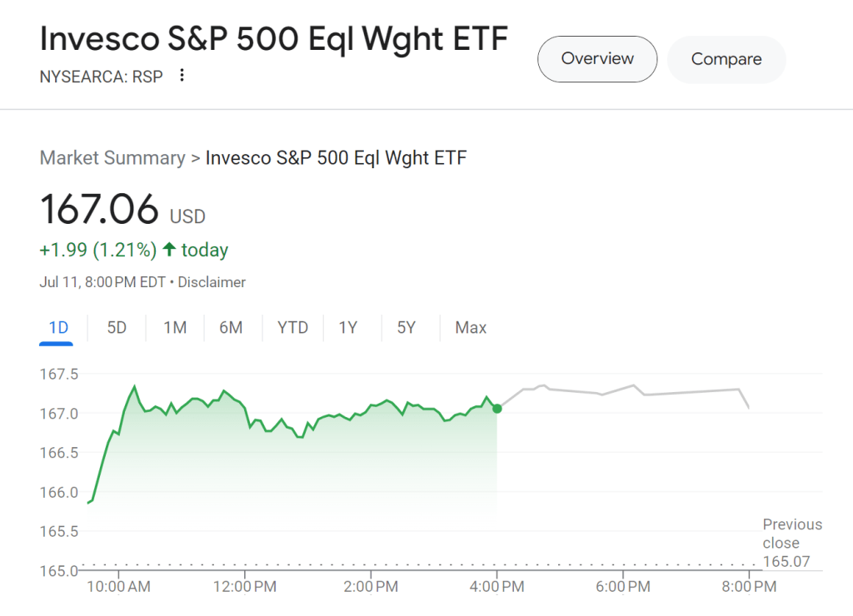
Task: Click the Previous close 165.07 label
Action: coord(791,543)
